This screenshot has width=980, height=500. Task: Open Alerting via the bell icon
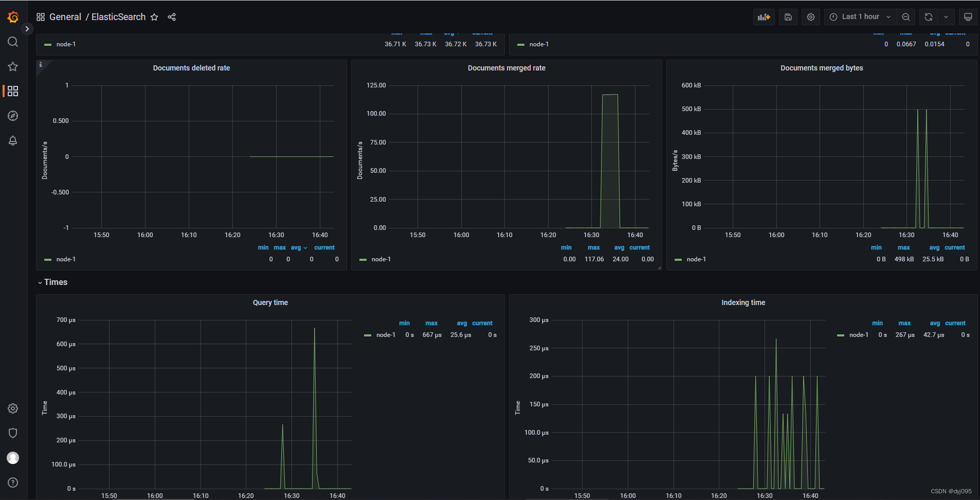click(13, 140)
